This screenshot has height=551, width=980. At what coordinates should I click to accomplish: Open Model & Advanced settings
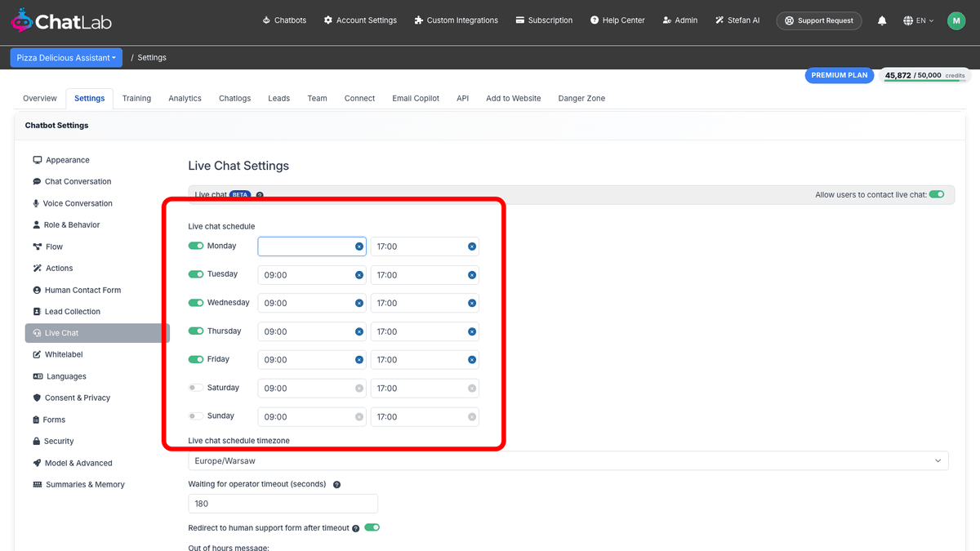click(73, 463)
